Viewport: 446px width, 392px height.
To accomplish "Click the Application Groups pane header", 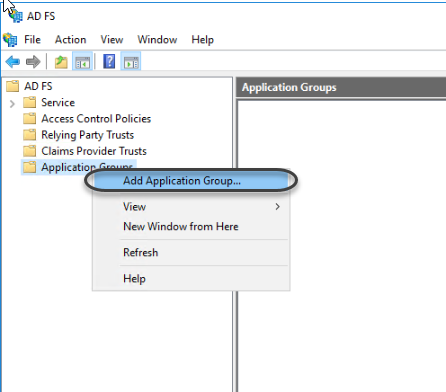I will click(341, 87).
